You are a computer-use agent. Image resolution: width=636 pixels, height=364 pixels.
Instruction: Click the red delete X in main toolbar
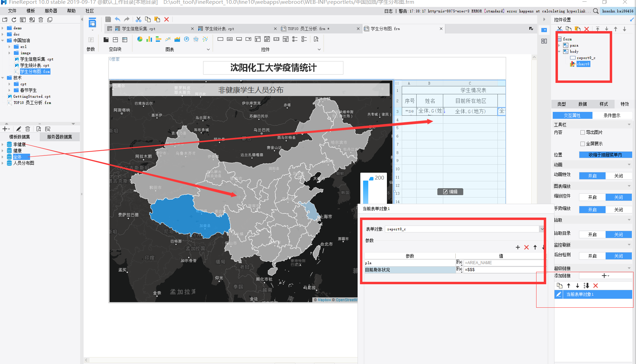(x=167, y=19)
